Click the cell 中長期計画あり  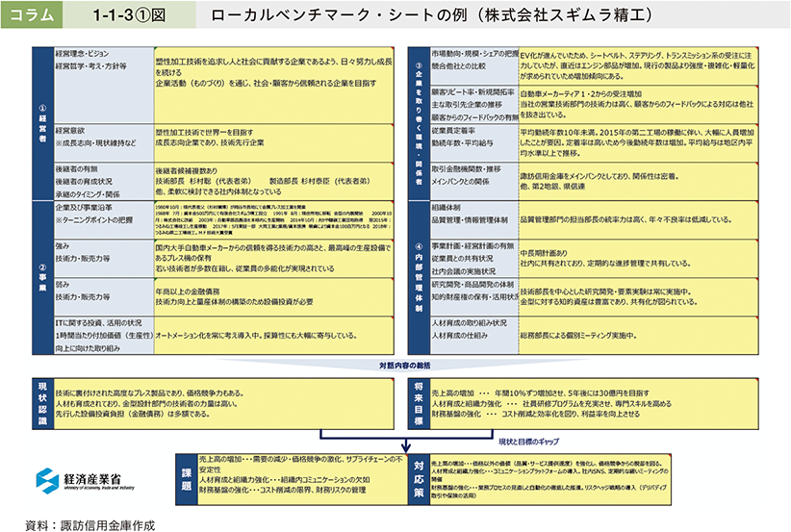544,253
